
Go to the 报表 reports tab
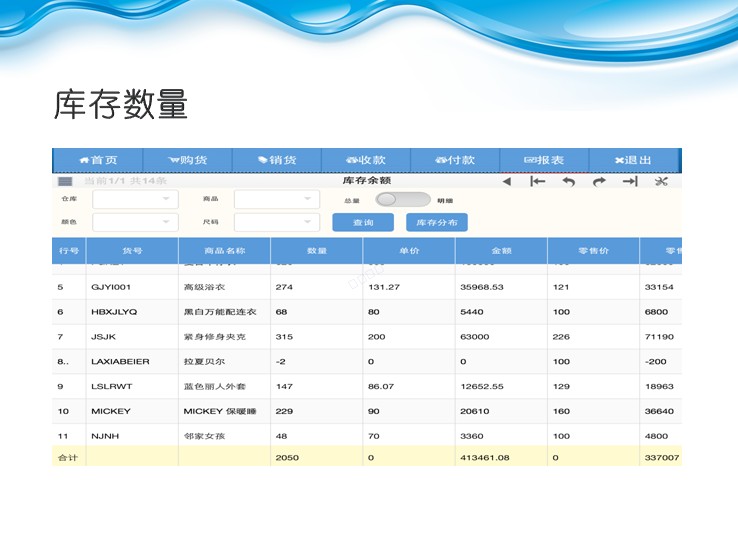click(544, 160)
